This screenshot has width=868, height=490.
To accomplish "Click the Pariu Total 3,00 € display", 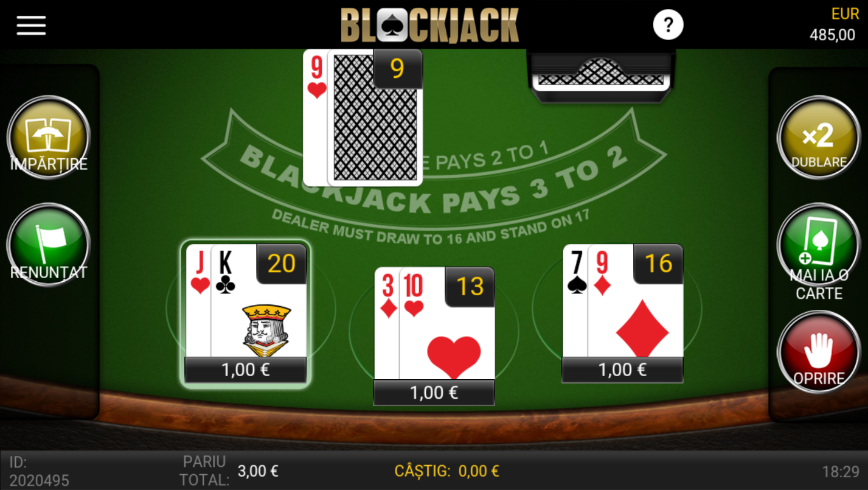I will [x=231, y=471].
